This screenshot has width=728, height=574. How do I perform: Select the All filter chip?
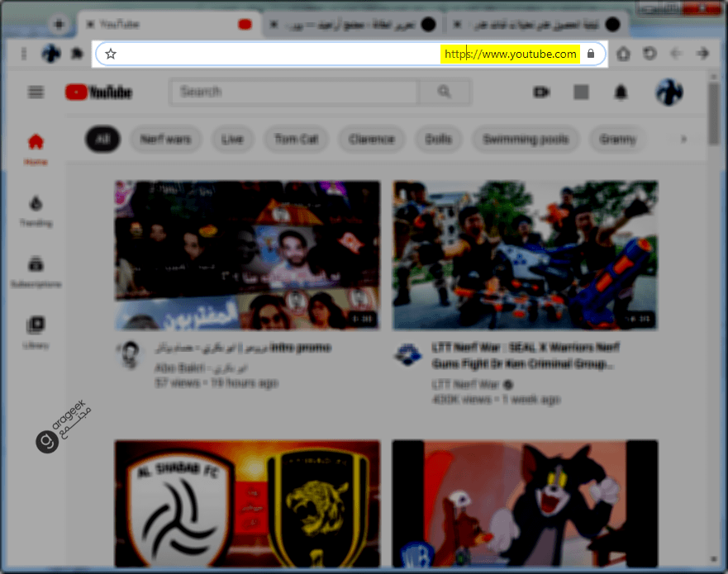pyautogui.click(x=102, y=140)
